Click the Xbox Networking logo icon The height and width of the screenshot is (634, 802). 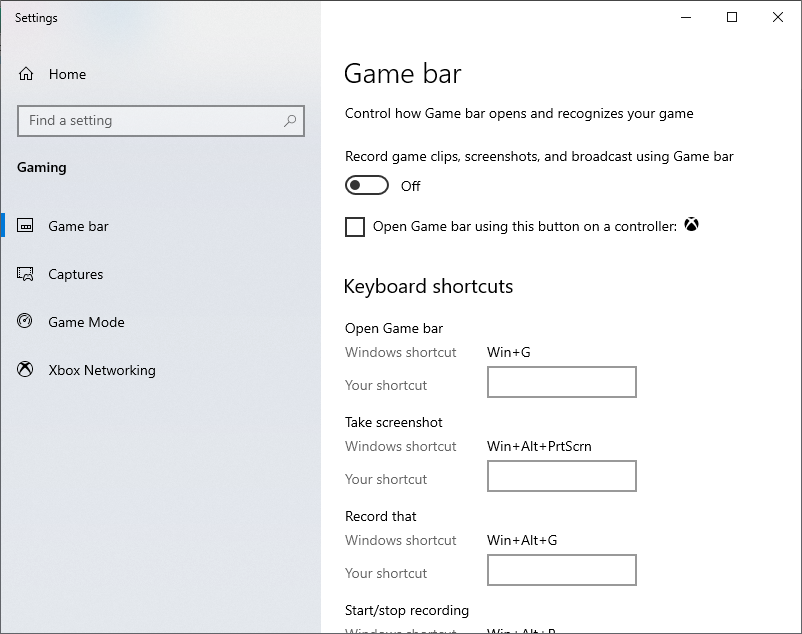coord(25,369)
